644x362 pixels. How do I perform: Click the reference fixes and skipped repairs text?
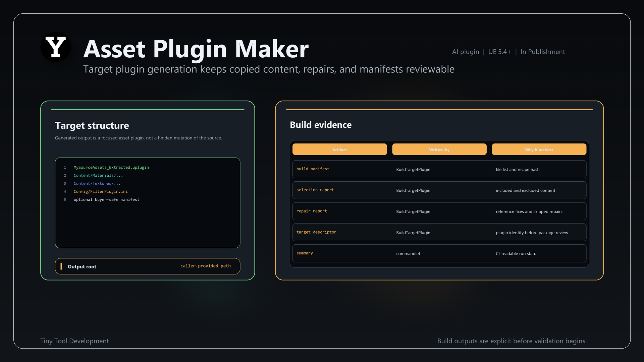click(x=529, y=212)
